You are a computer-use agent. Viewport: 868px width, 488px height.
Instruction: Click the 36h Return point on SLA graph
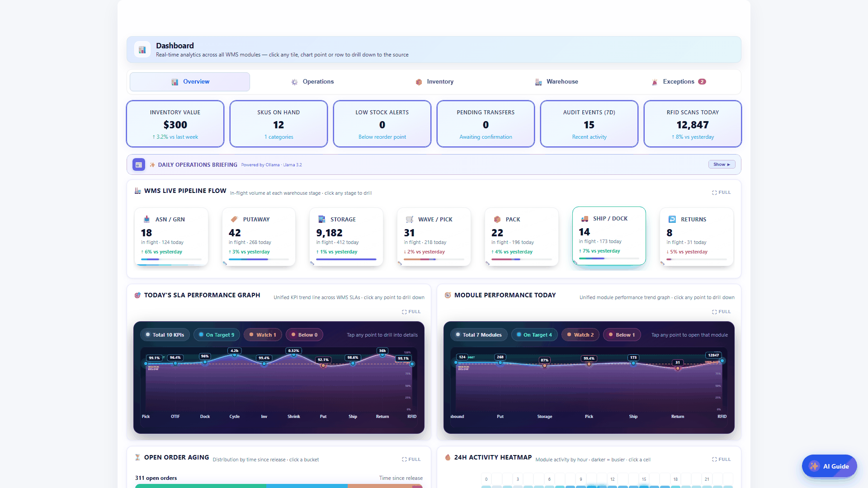tap(382, 356)
